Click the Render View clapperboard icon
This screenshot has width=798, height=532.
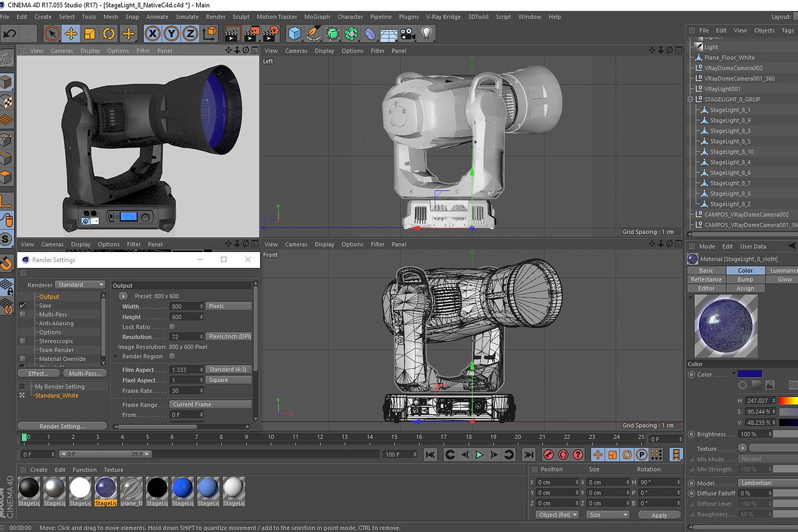coord(232,33)
